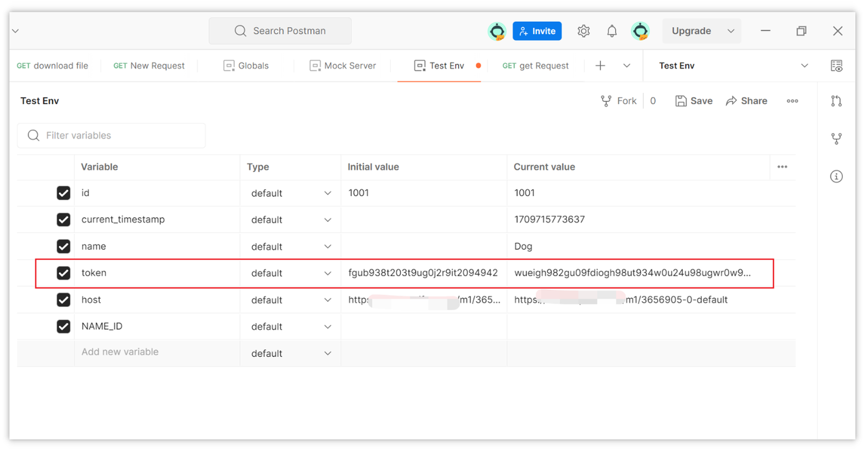The height and width of the screenshot is (452, 868).
Task: Click the id initial value 1001
Action: 359,193
